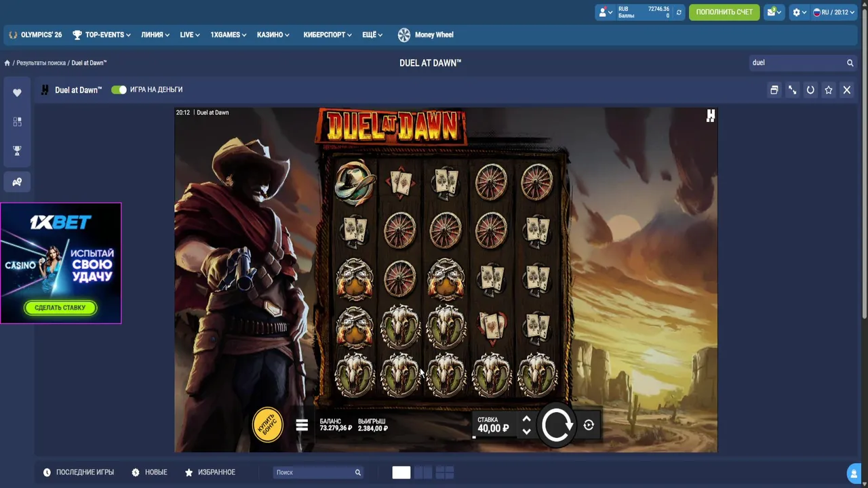Screen dimensions: 868x488
Task: Click the magnifier icon in the top search
Action: click(x=850, y=62)
